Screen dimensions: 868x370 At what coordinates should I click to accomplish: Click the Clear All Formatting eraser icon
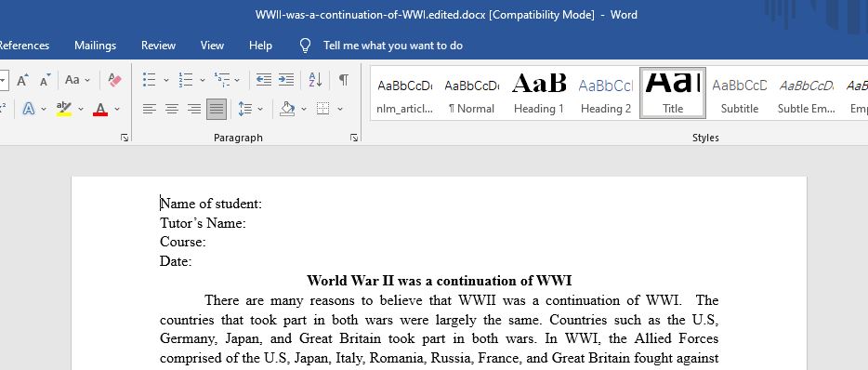tap(114, 80)
